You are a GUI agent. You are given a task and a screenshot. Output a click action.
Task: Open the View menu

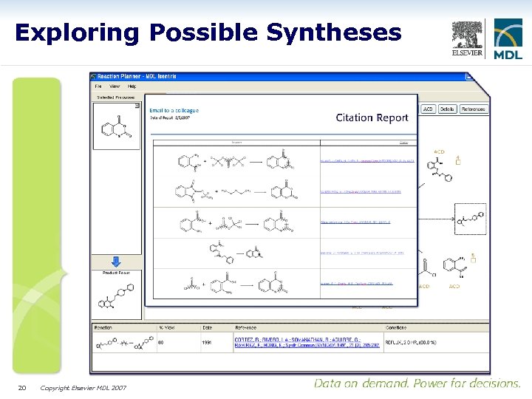click(x=115, y=86)
